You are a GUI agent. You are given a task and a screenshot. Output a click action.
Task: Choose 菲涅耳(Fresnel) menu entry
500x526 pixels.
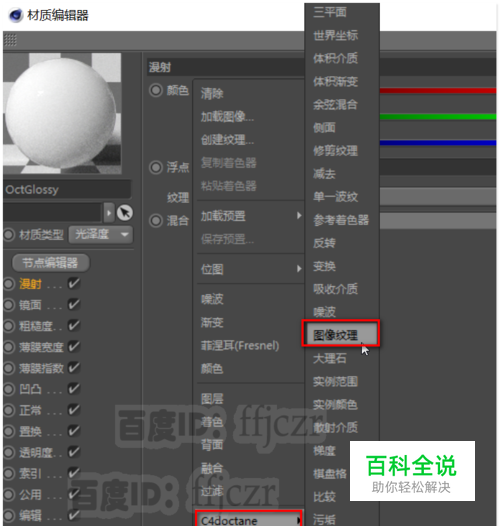coord(240,346)
